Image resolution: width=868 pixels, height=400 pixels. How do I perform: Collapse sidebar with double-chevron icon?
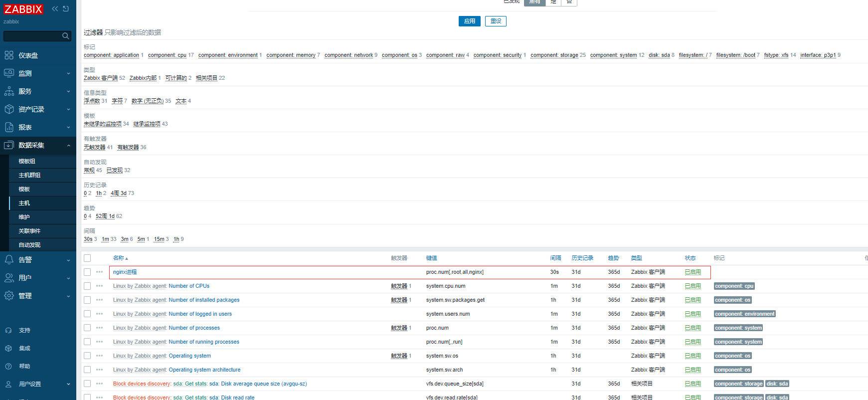(55, 8)
